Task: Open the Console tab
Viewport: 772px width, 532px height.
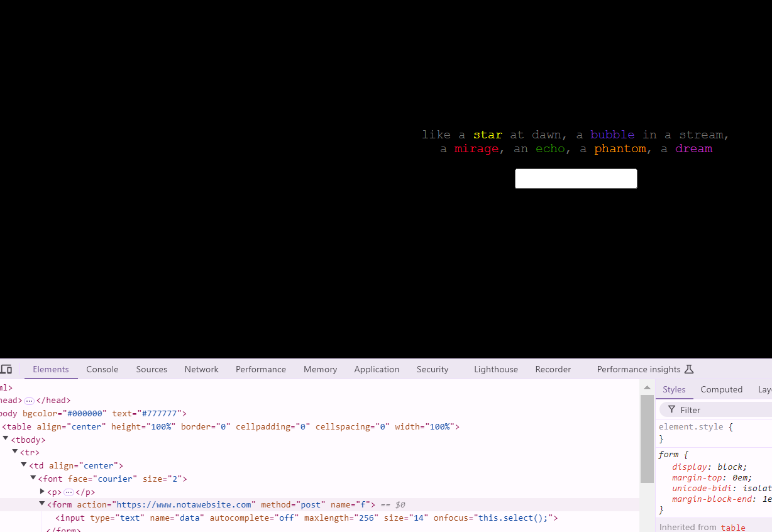Action: pyautogui.click(x=102, y=369)
